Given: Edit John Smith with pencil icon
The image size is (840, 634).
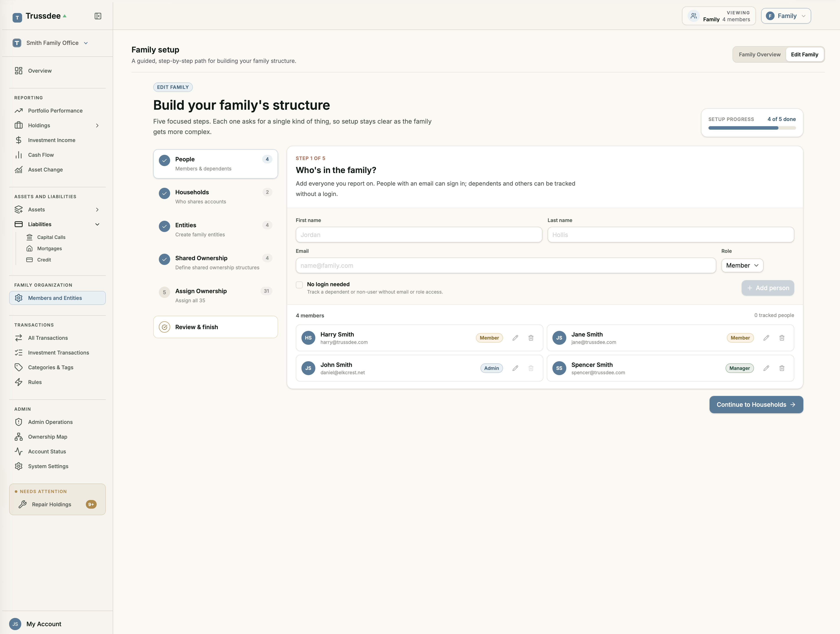Looking at the screenshot, I should 515,368.
